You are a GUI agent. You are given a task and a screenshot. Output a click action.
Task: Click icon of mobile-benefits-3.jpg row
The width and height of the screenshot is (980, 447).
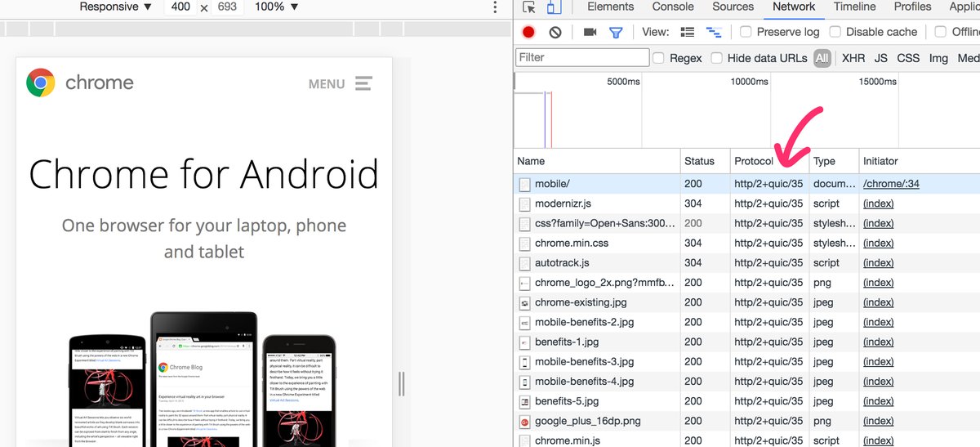[524, 362]
